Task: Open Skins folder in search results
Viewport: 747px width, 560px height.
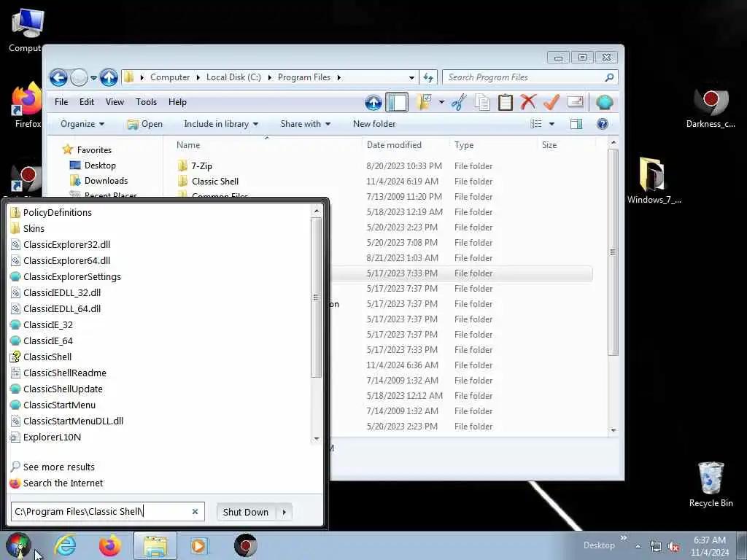Action: click(x=34, y=228)
